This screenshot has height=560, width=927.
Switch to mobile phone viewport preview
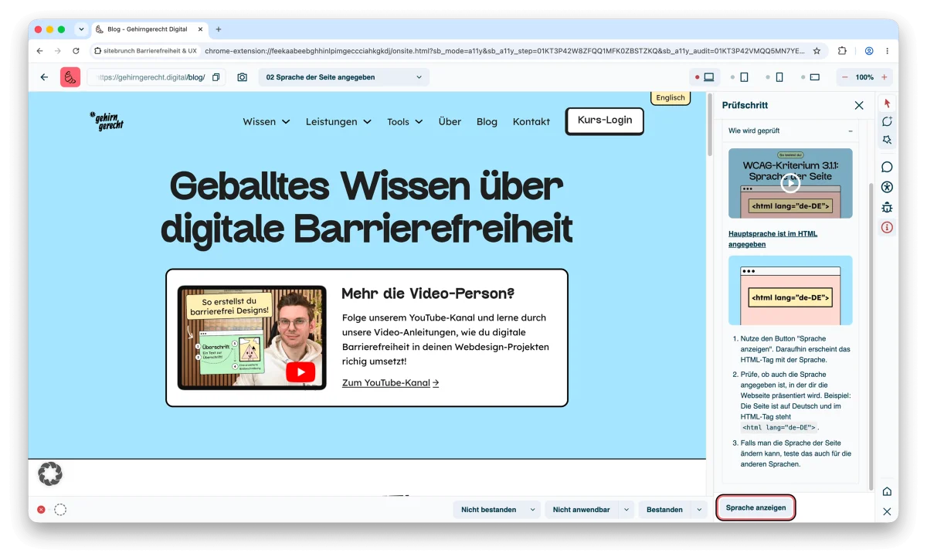[x=779, y=77]
